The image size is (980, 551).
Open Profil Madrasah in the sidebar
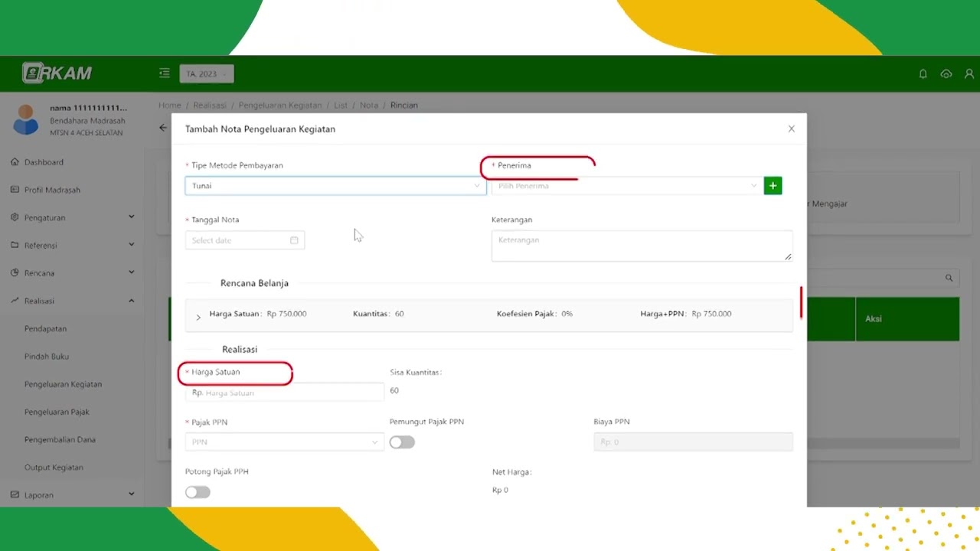point(52,190)
